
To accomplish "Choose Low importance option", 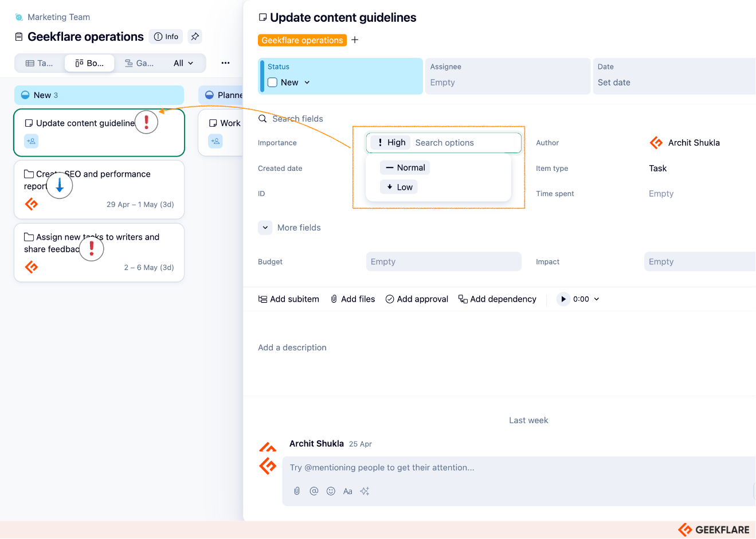I will (399, 187).
